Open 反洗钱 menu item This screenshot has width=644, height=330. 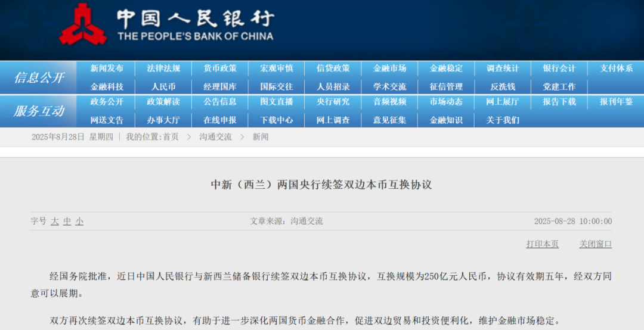click(503, 86)
